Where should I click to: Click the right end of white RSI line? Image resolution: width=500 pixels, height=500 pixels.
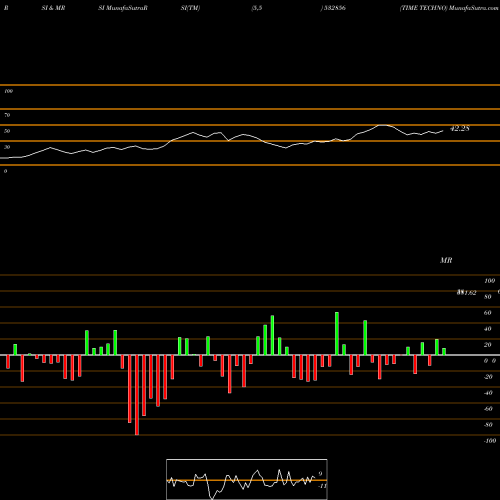pos(443,131)
